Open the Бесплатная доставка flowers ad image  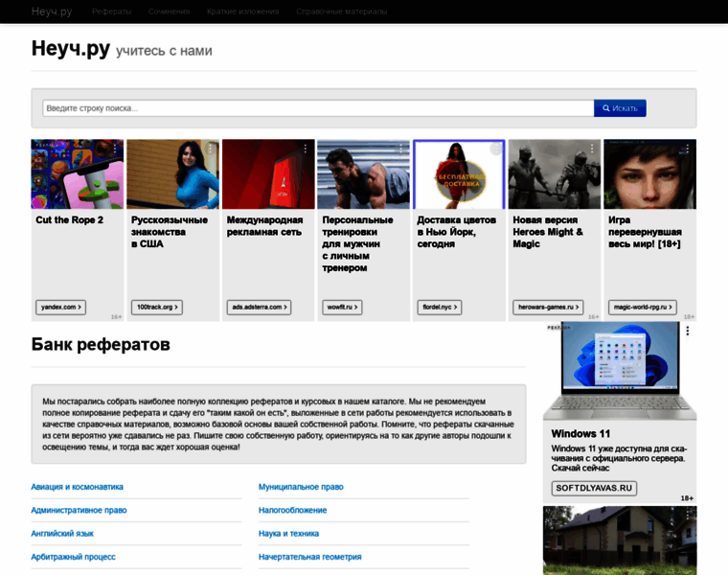point(459,174)
